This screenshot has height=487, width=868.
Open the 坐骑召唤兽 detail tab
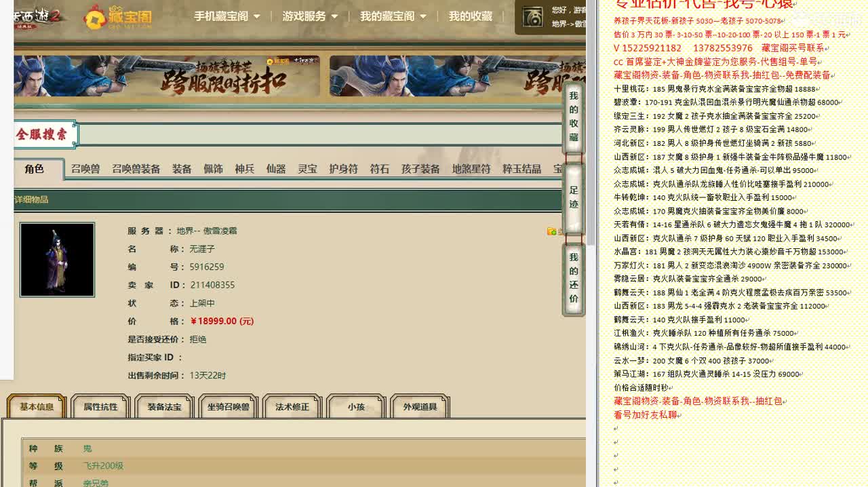229,407
